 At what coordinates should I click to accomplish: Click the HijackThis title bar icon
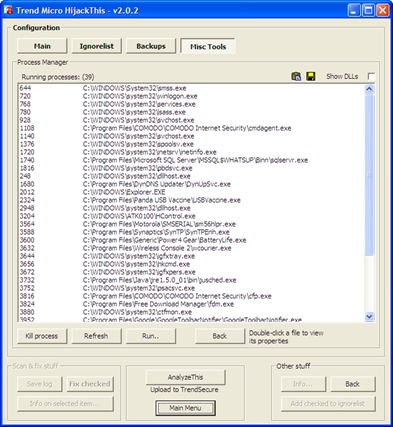click(x=8, y=10)
